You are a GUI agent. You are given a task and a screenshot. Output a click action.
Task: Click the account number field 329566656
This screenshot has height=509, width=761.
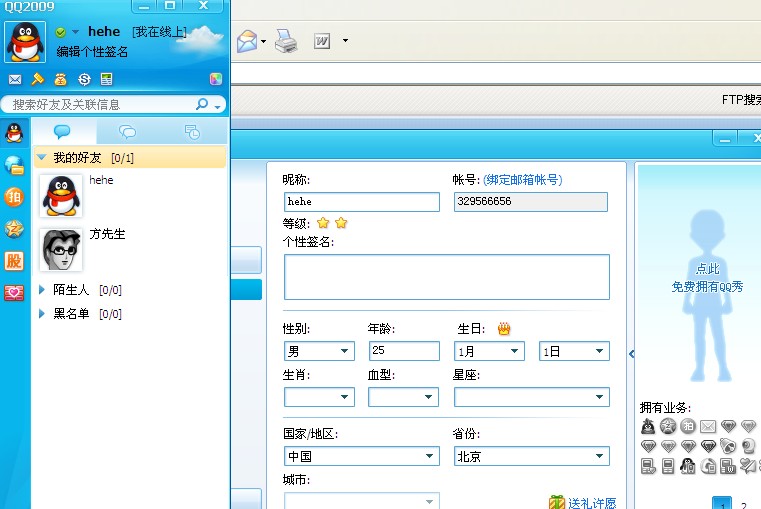(x=531, y=202)
